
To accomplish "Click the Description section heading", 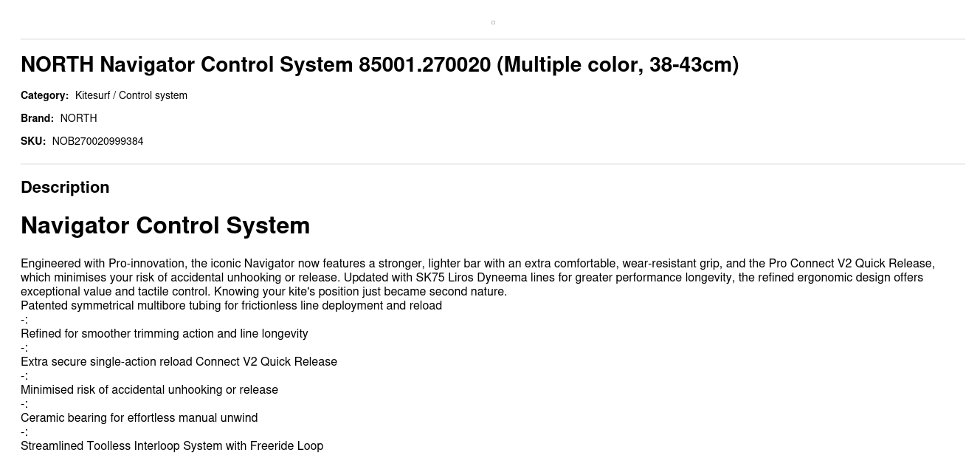I will [65, 188].
